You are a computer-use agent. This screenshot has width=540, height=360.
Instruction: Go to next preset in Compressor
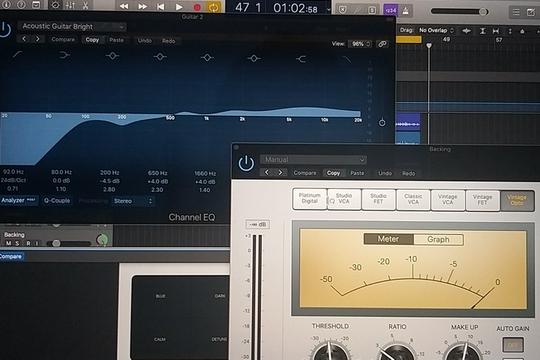pos(280,172)
